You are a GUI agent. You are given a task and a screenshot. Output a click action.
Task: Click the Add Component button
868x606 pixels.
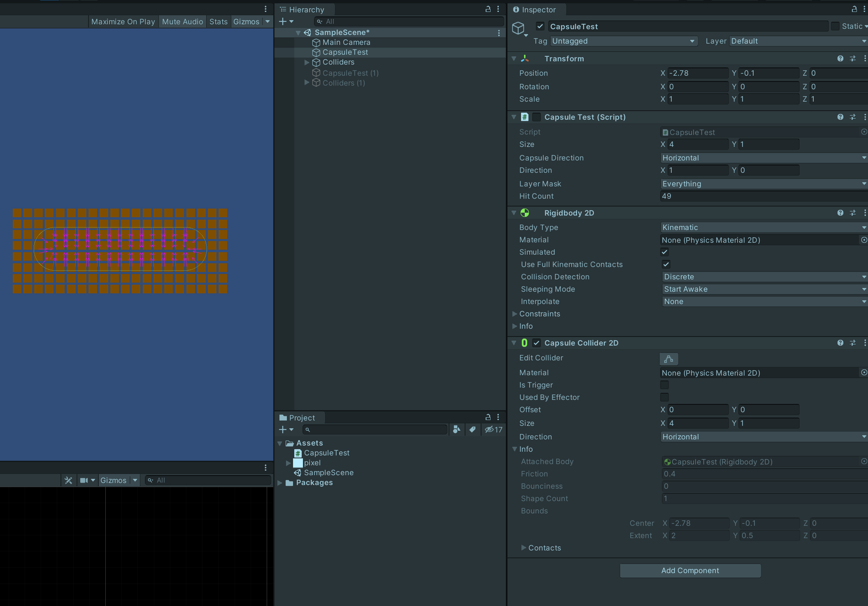690,571
